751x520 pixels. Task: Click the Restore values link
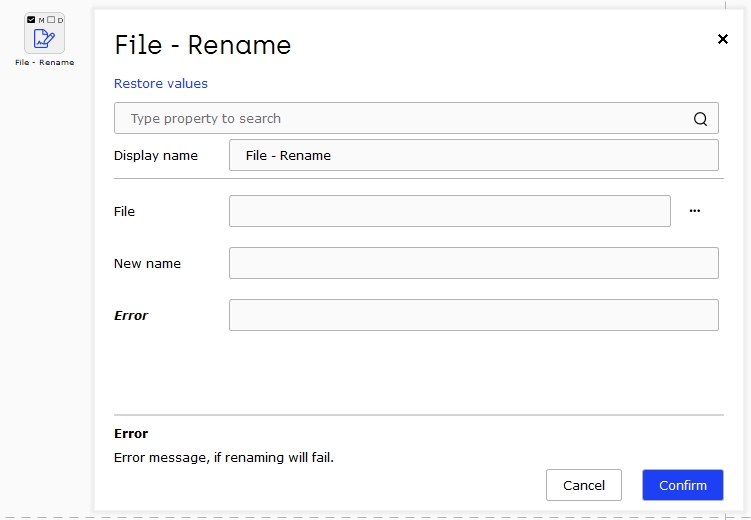(160, 83)
